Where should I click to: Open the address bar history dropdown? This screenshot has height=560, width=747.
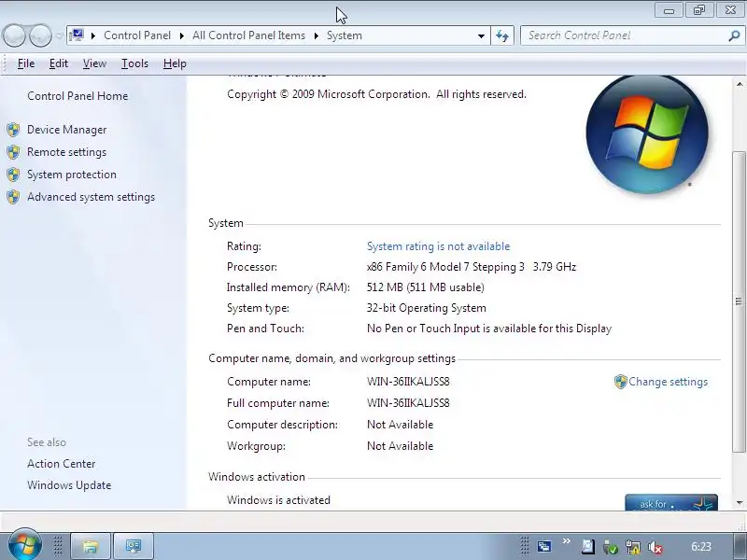click(x=481, y=35)
